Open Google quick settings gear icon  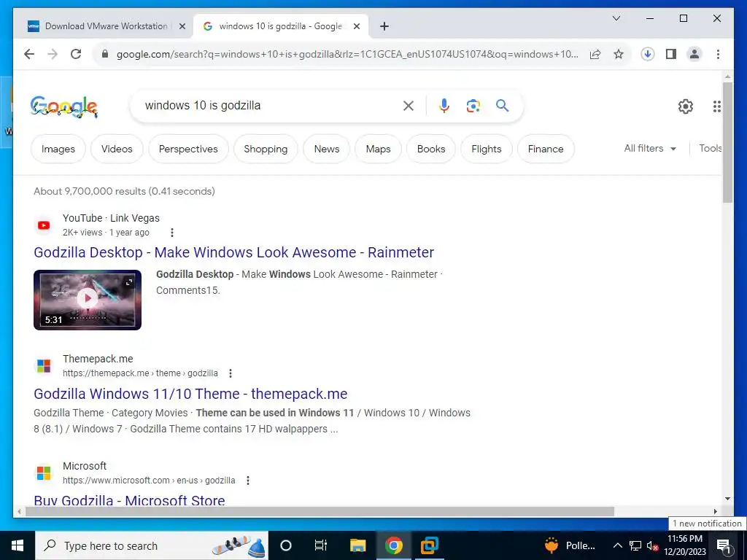click(x=686, y=106)
